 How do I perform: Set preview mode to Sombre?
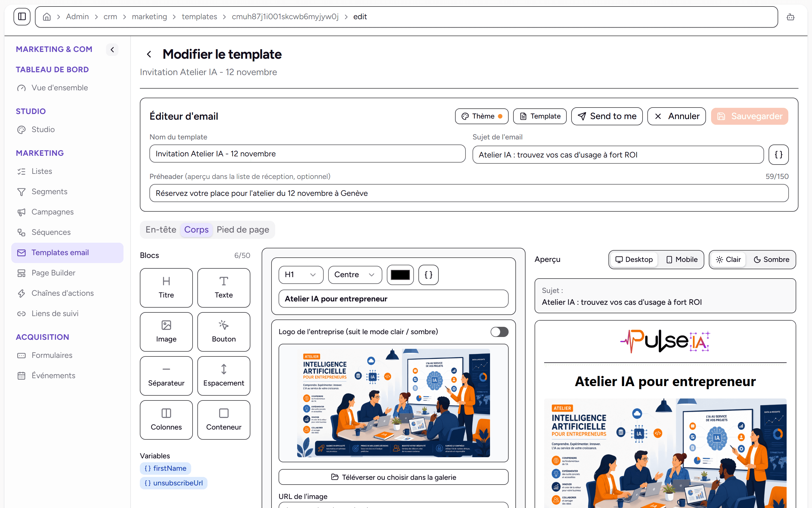tap(771, 260)
